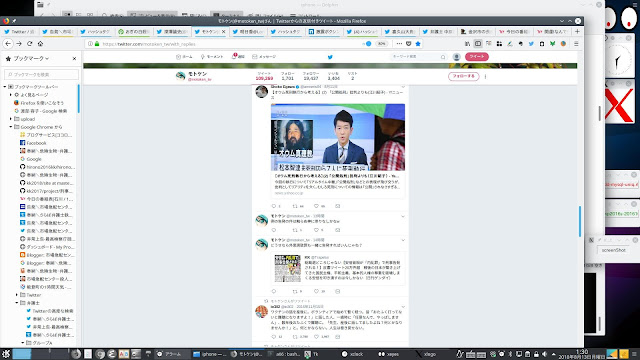Viewport: 640px width, 360px height.
Task: Select the Tweets count tab 109,289
Action: pos(264,76)
